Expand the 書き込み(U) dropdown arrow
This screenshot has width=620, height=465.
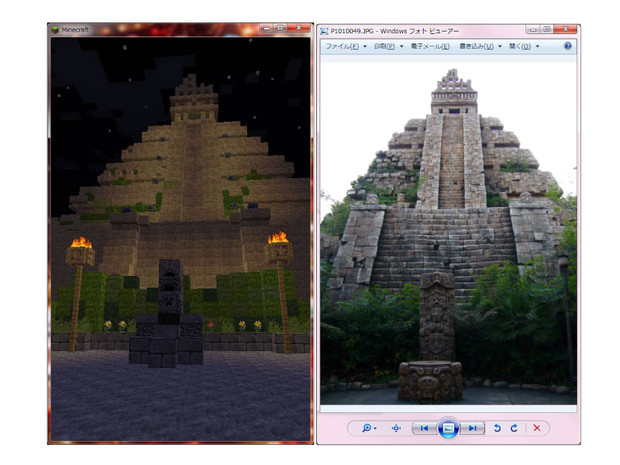[499, 46]
